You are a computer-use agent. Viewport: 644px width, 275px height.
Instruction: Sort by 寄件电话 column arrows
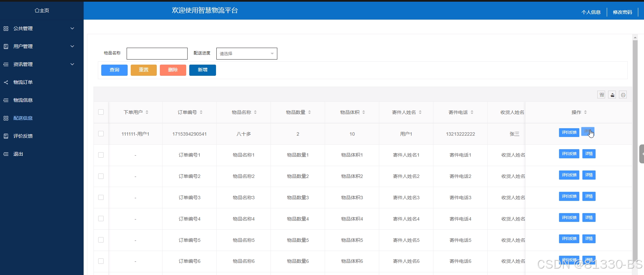[x=472, y=112]
